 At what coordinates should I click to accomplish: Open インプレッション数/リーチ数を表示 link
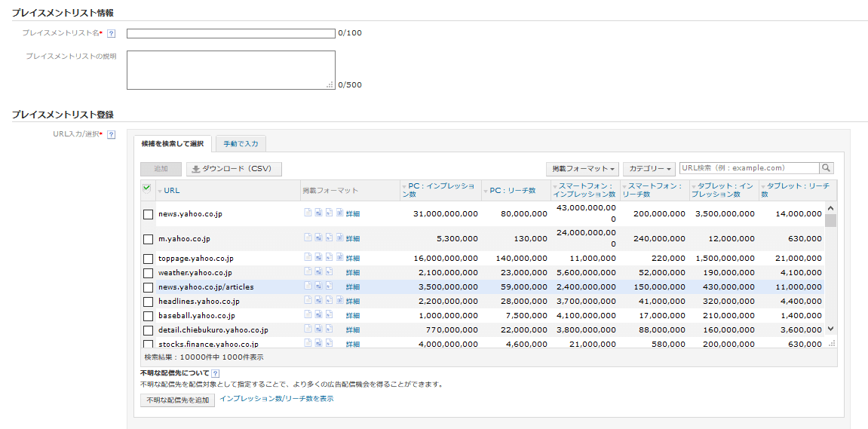pos(277,399)
